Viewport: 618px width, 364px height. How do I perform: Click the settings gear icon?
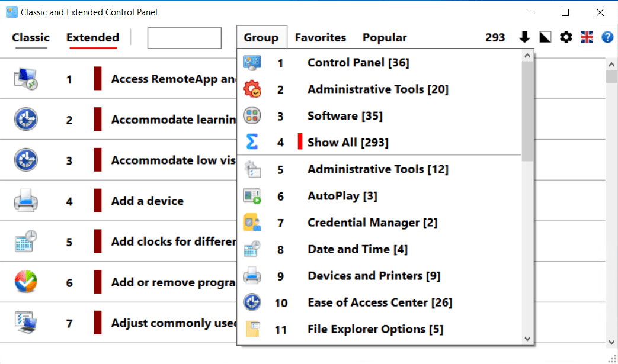[x=566, y=37]
